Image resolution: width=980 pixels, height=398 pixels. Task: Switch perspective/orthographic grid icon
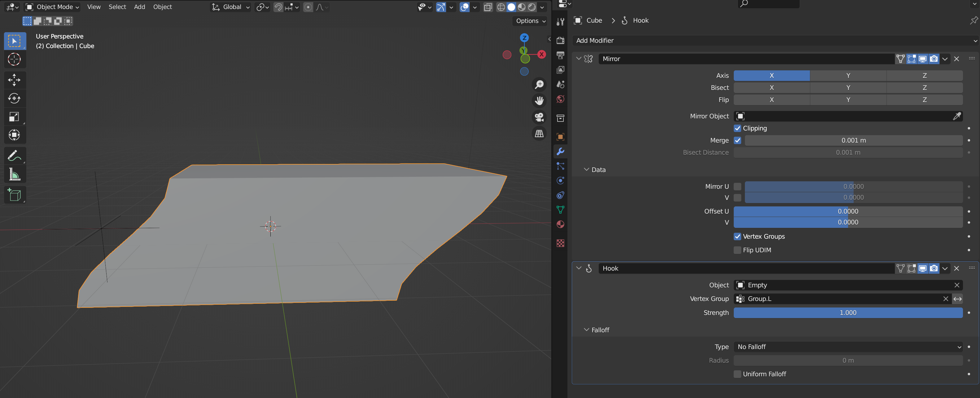coord(539,134)
